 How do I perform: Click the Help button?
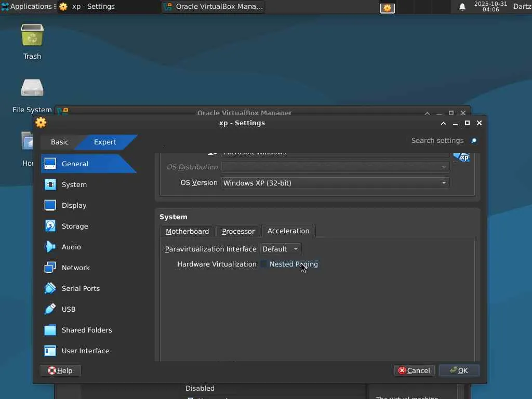pos(61,370)
